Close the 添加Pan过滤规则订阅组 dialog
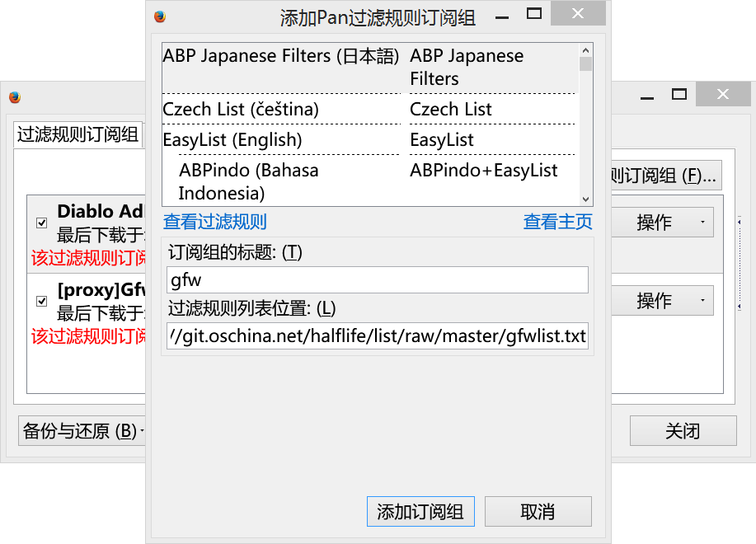756x544 pixels. [578, 13]
